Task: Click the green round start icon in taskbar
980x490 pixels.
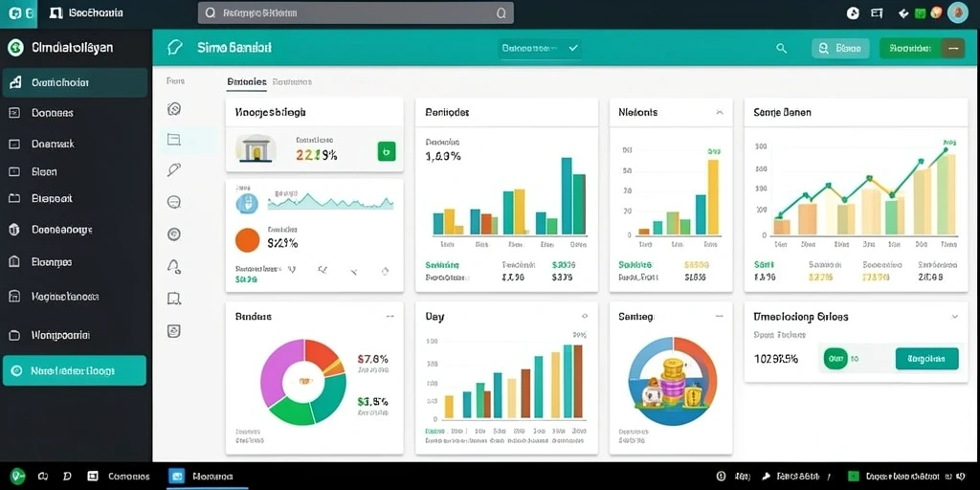Action: [17, 477]
